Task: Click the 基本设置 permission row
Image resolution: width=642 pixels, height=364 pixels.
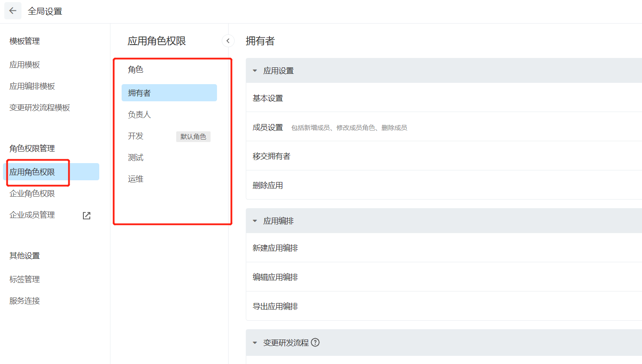Action: pyautogui.click(x=444, y=98)
